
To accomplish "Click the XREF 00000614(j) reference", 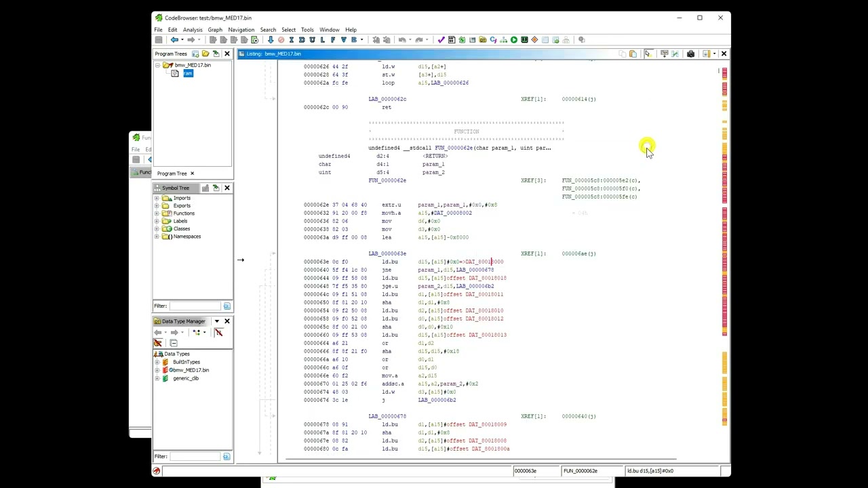I will pyautogui.click(x=578, y=99).
